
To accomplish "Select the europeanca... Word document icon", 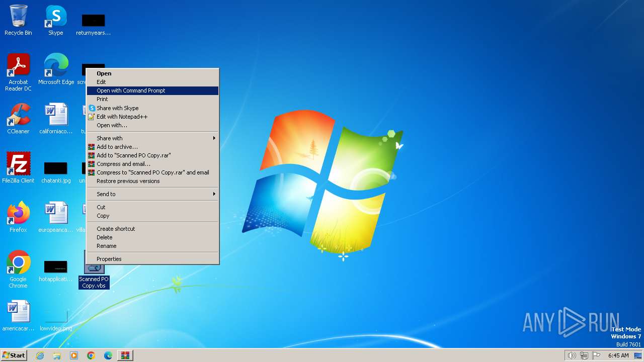I will (56, 217).
